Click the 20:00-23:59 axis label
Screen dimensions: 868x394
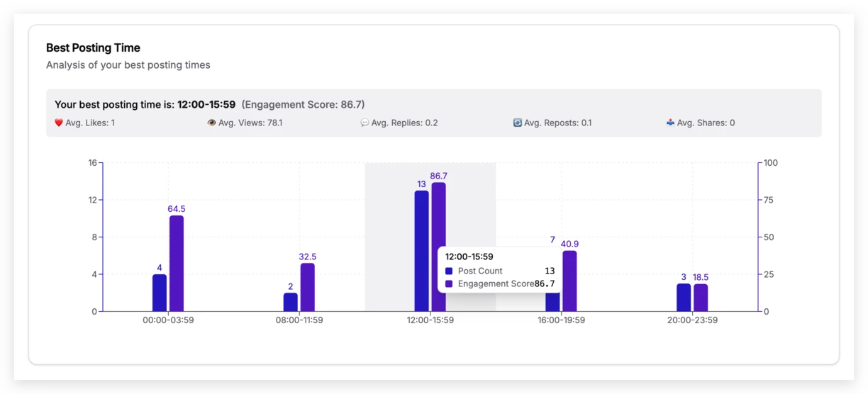[x=692, y=320]
